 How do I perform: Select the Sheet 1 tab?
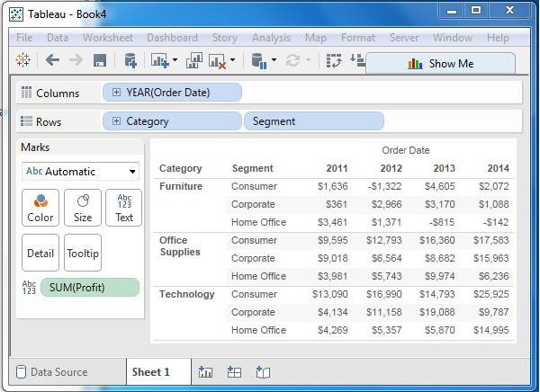(x=158, y=371)
